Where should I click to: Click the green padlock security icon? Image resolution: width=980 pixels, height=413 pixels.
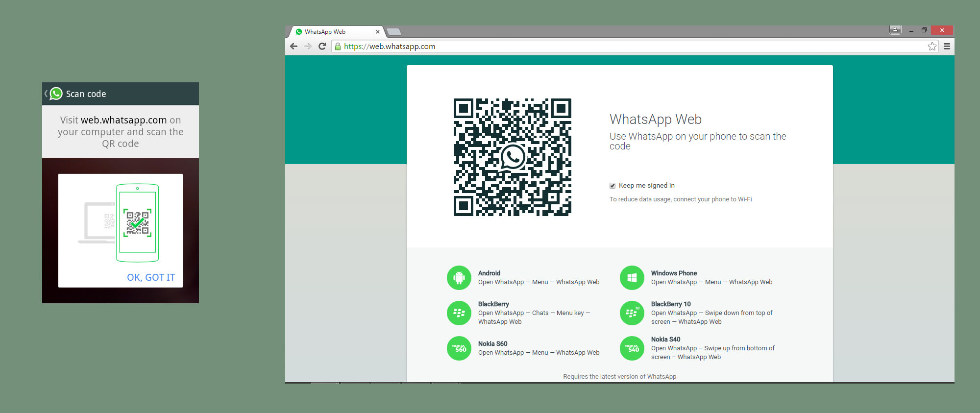[338, 47]
